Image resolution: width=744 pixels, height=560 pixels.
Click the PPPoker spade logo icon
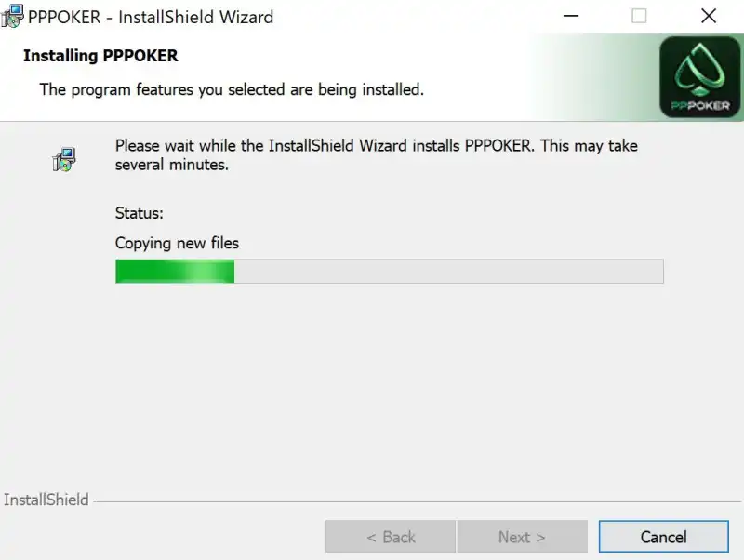pos(699,77)
